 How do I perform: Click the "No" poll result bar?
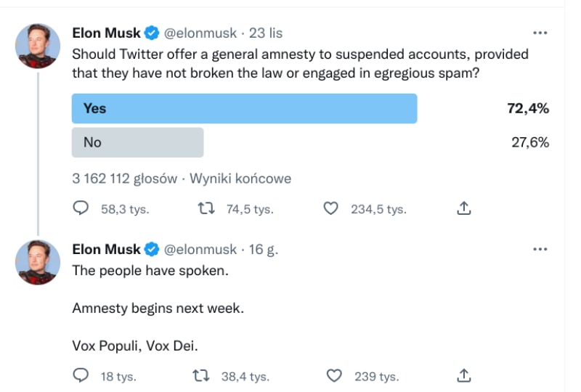pos(137,142)
